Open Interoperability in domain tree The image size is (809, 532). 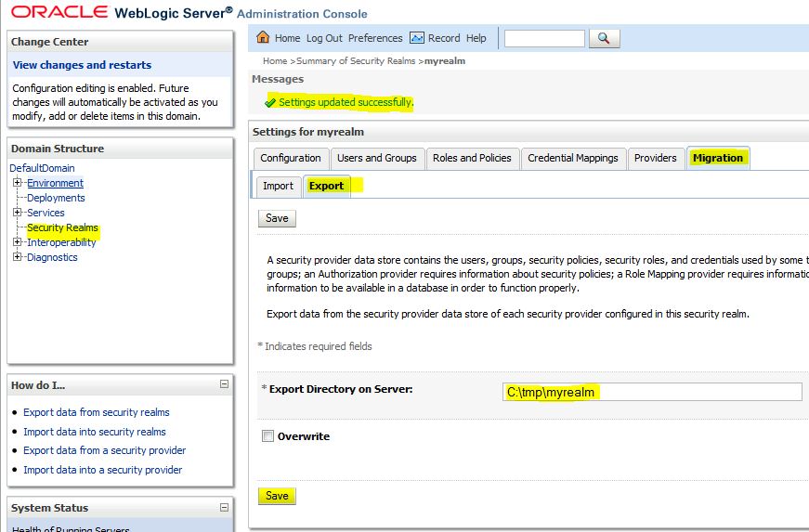coord(61,242)
